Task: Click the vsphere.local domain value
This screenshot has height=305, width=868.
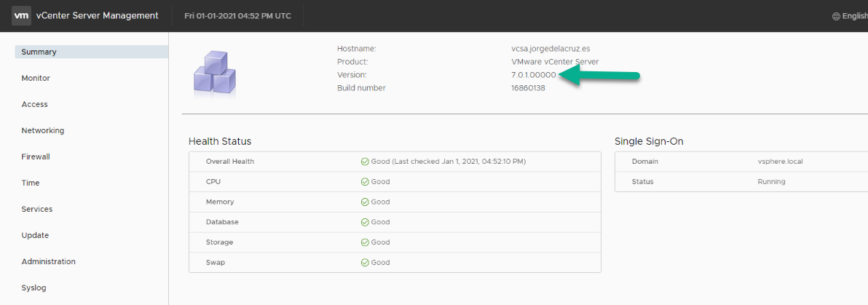Action: [x=780, y=162]
